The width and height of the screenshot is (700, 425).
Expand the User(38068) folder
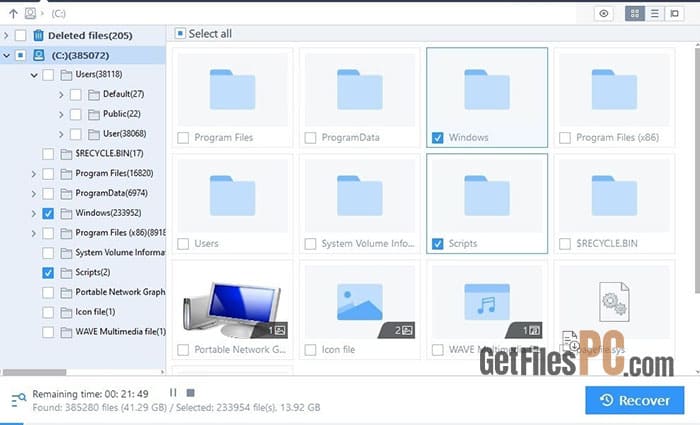(61, 134)
